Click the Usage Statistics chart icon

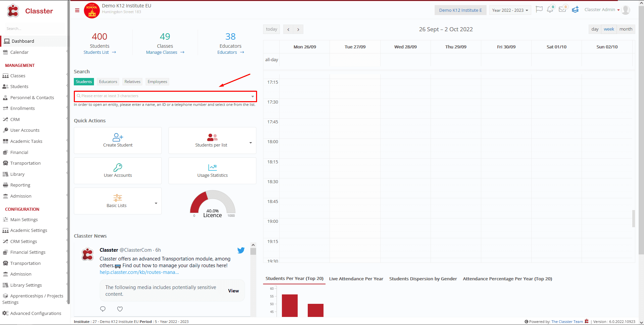[x=212, y=167]
